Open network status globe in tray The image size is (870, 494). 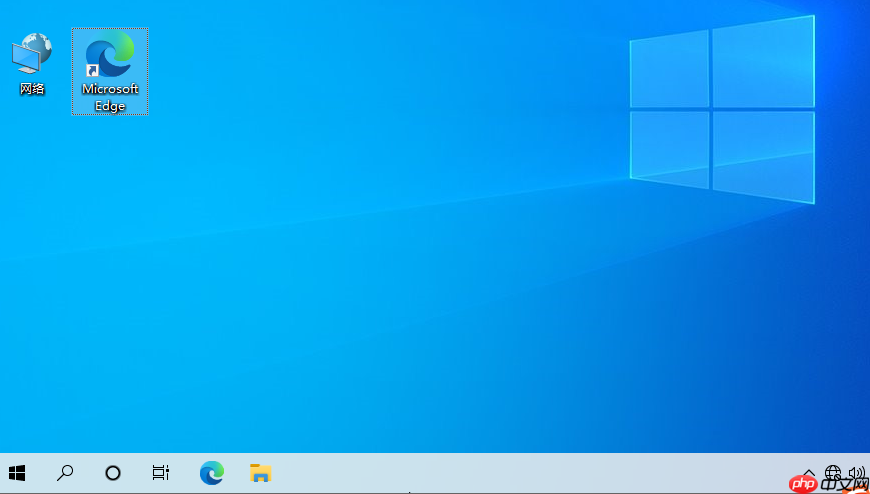click(833, 473)
